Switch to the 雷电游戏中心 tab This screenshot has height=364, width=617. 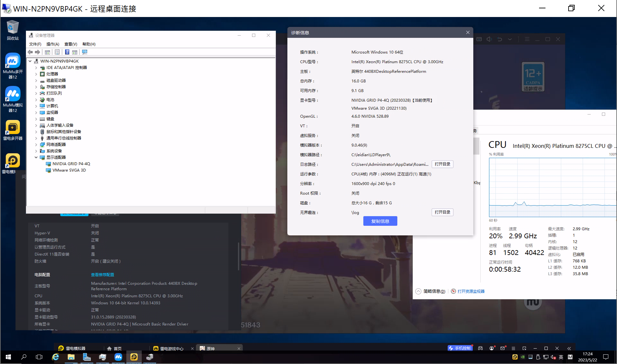click(169, 349)
